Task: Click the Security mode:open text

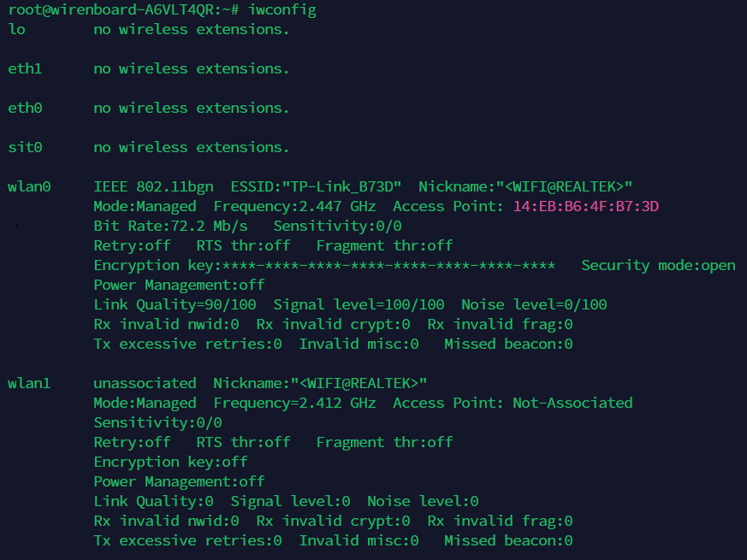Action: pyautogui.click(x=658, y=265)
